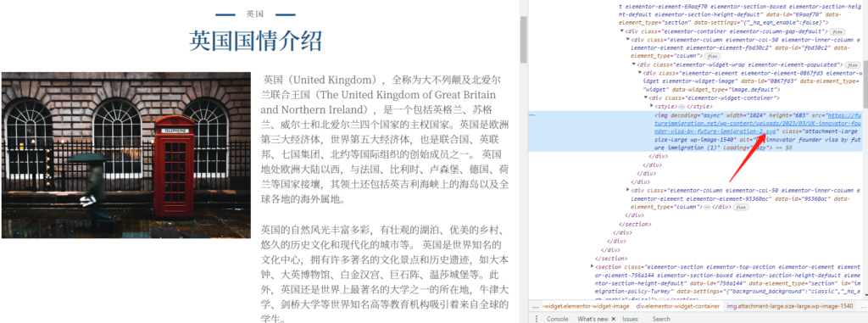Expand ellipsis of the 95360ac column div

pyautogui.click(x=706, y=207)
